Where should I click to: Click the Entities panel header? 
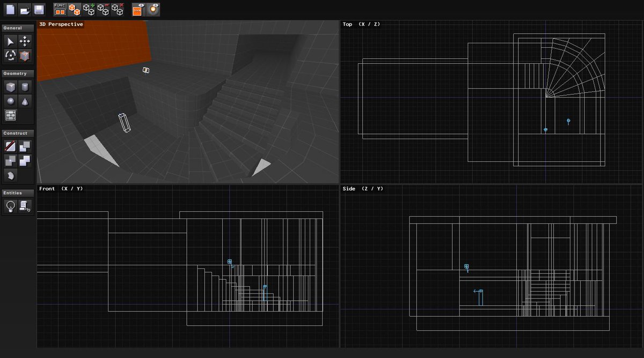[x=18, y=193]
